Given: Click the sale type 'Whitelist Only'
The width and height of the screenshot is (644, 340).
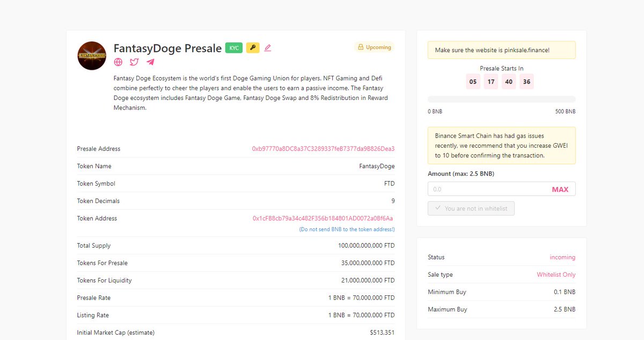Looking at the screenshot, I should click(556, 274).
